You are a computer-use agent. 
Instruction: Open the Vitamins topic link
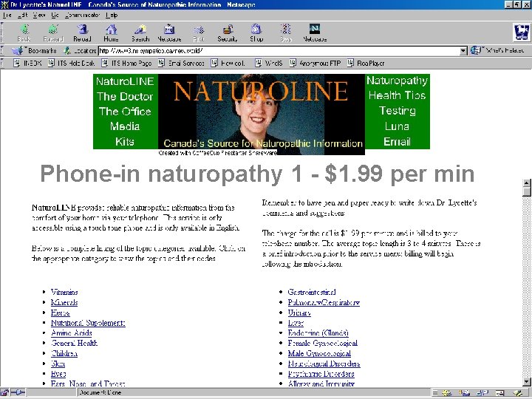click(x=64, y=292)
